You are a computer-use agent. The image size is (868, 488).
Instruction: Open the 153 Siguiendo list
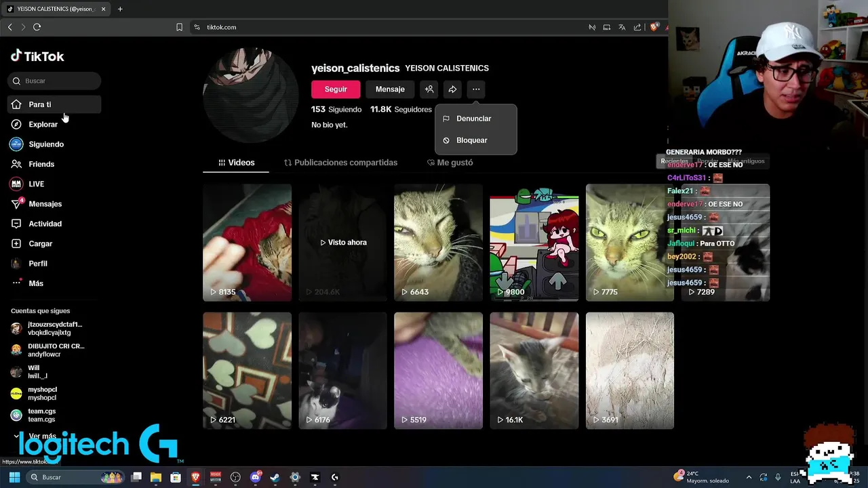pyautogui.click(x=336, y=109)
